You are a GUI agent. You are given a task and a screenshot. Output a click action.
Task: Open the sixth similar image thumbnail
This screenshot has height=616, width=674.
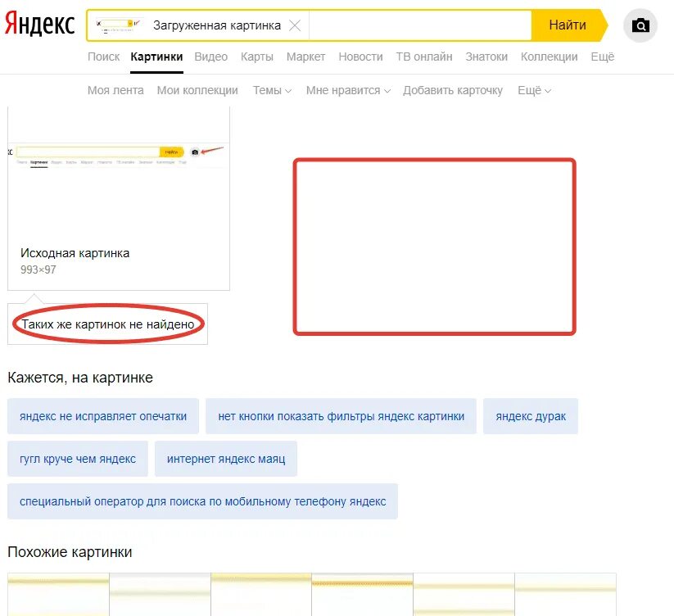tap(566, 595)
